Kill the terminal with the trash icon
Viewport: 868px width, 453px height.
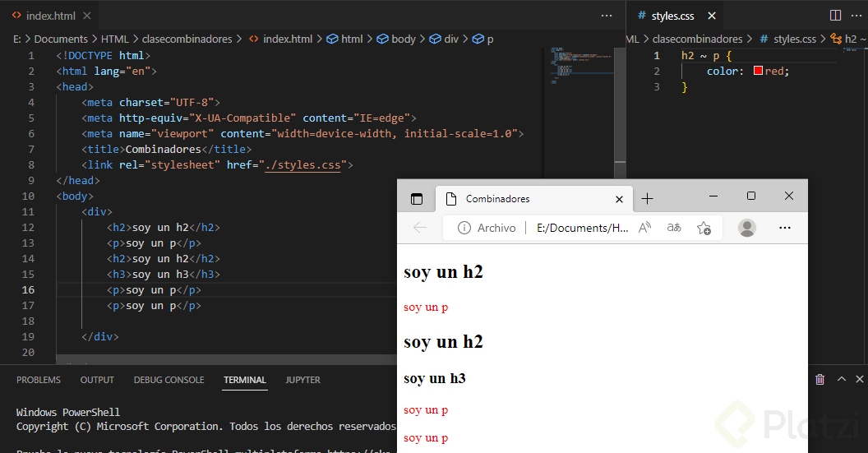point(820,379)
